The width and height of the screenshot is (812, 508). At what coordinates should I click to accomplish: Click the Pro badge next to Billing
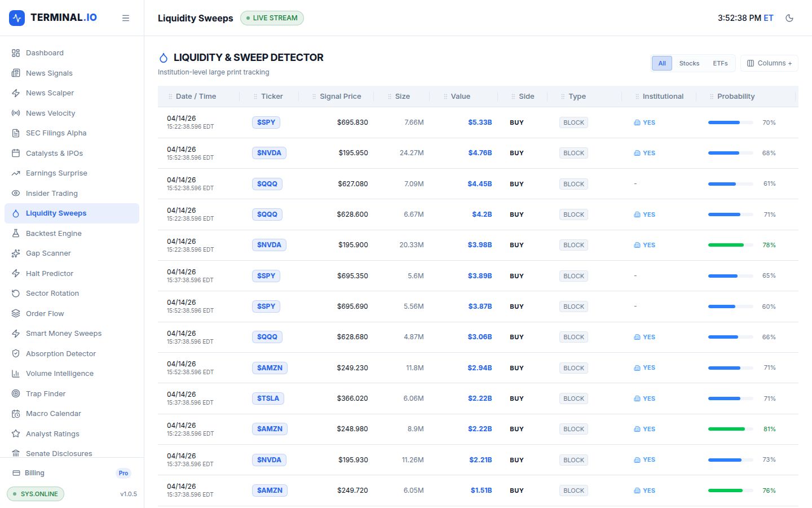(123, 473)
